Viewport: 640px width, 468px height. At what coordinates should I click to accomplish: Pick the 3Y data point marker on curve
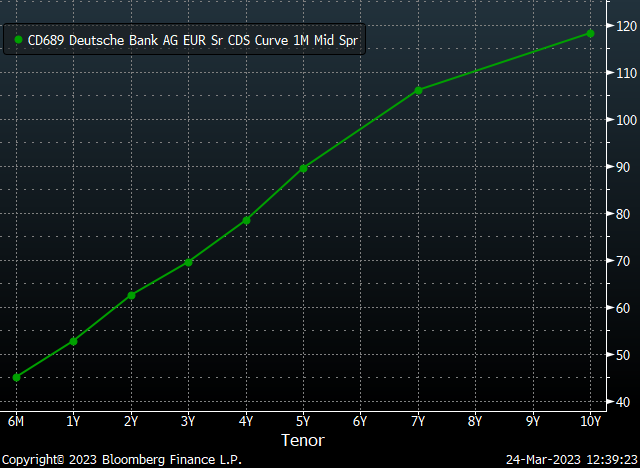click(188, 262)
